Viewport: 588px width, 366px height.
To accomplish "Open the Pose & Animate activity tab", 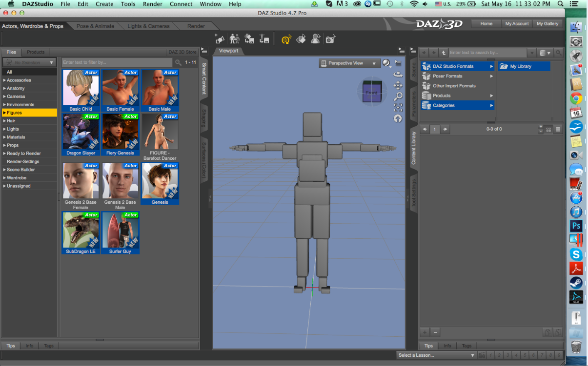I will tap(95, 26).
